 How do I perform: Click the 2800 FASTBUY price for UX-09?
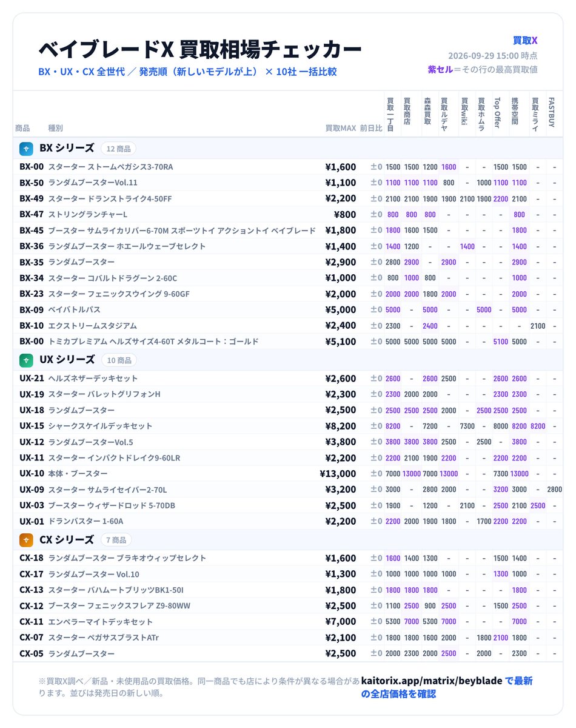coord(554,490)
